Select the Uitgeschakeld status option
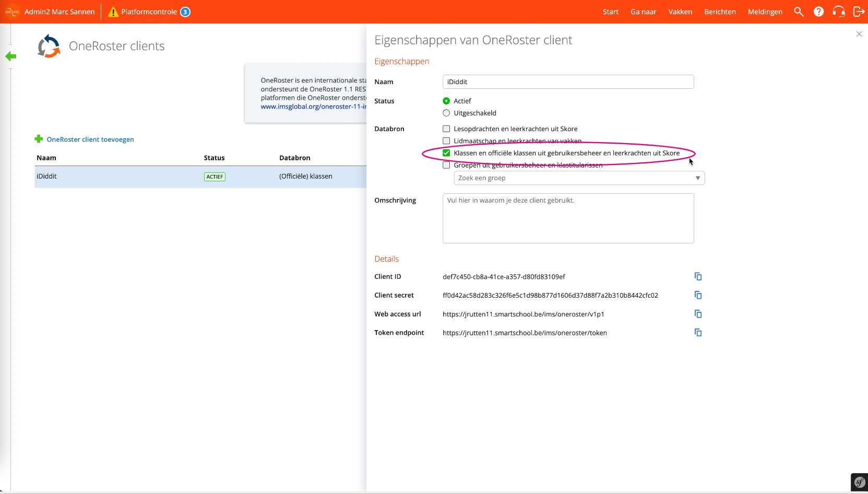868x494 pixels. point(446,113)
